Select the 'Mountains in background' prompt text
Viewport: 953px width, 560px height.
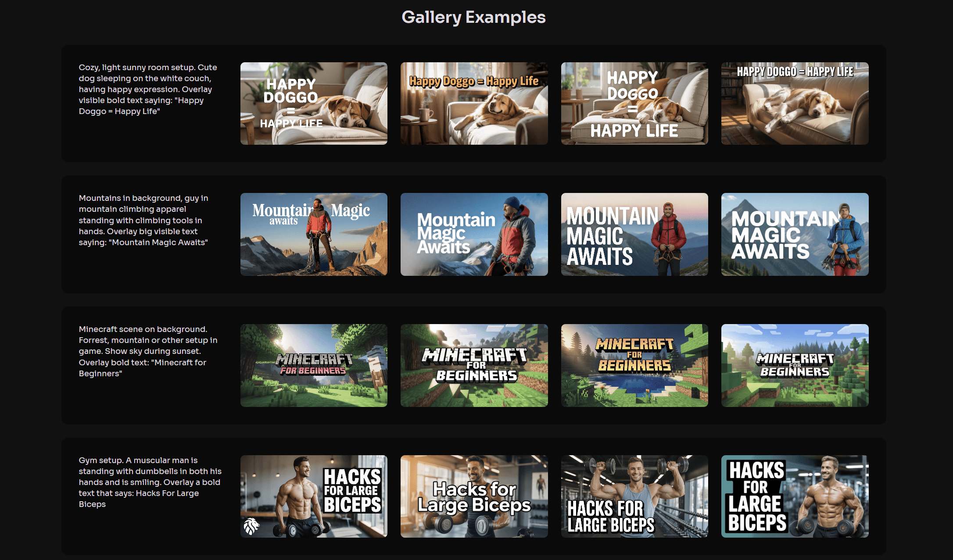(x=143, y=220)
